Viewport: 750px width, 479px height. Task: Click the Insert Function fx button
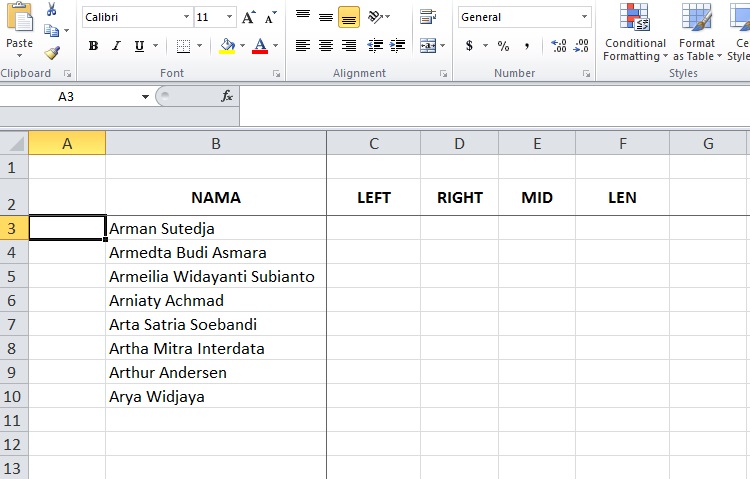[x=227, y=97]
